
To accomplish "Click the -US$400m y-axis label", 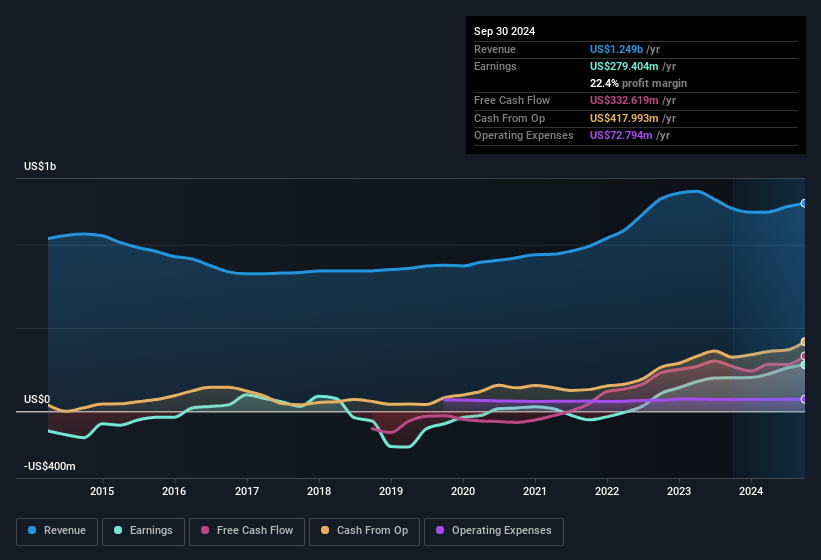I will click(x=50, y=466).
